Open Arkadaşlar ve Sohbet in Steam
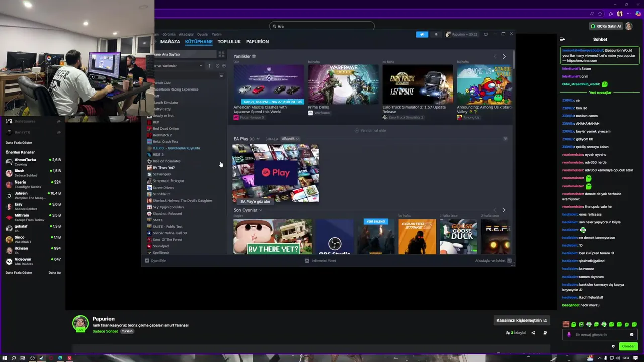The width and height of the screenshot is (644, 362). point(493,260)
